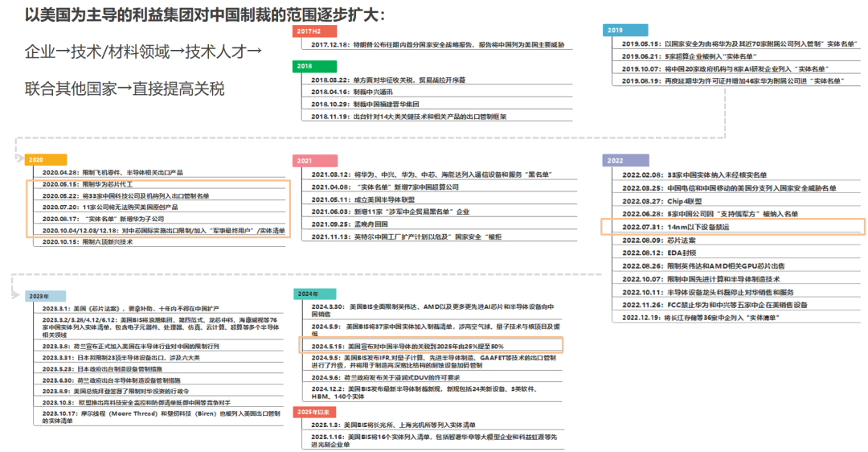Click the green 2018 year label

click(x=314, y=67)
